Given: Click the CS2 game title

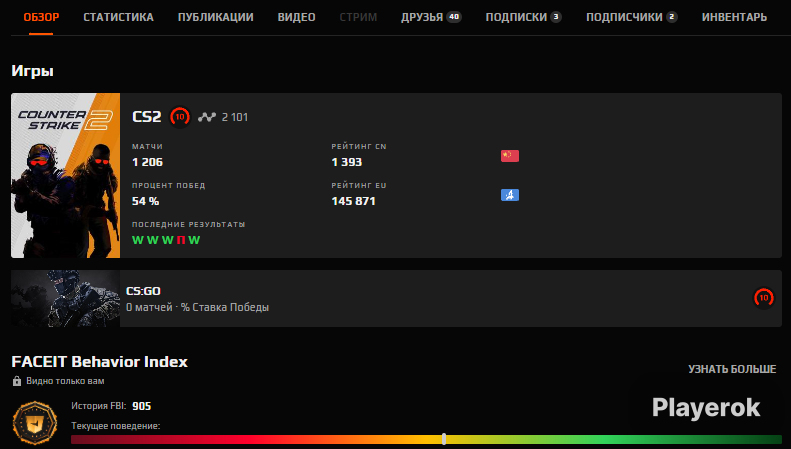Looking at the screenshot, I should coord(146,117).
